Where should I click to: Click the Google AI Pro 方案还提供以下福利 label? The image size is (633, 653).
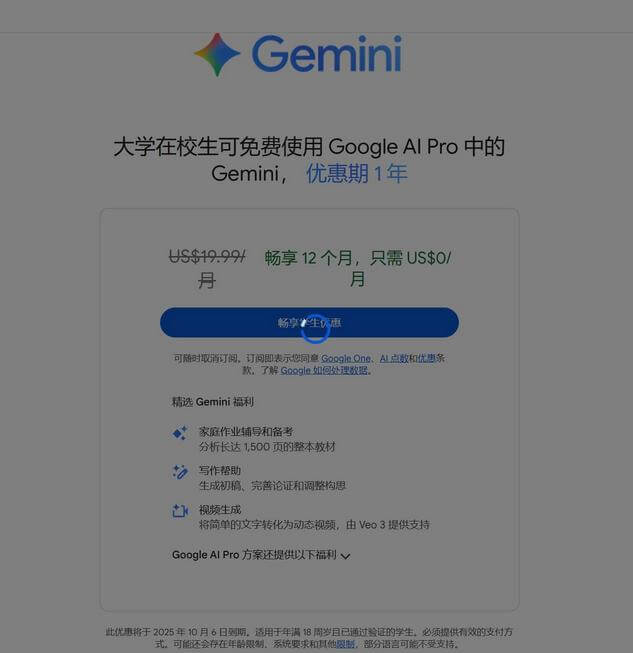pos(254,555)
